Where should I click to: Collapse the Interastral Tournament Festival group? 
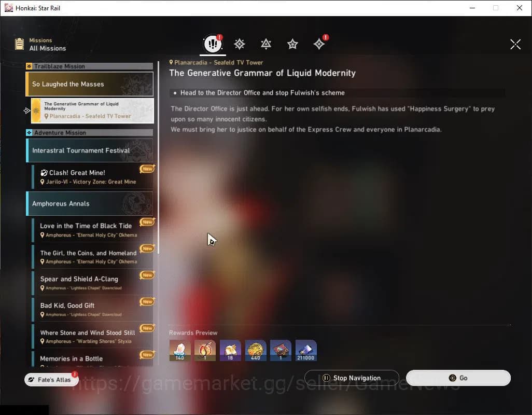90,150
